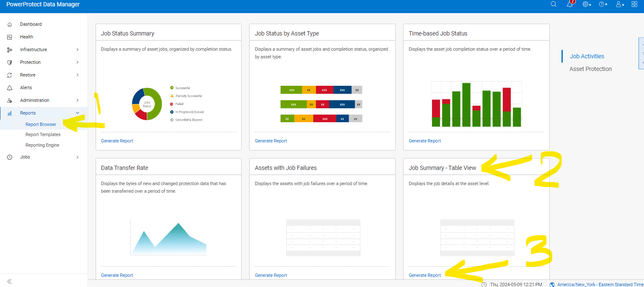Click the search magnifier icon

tap(553, 4)
